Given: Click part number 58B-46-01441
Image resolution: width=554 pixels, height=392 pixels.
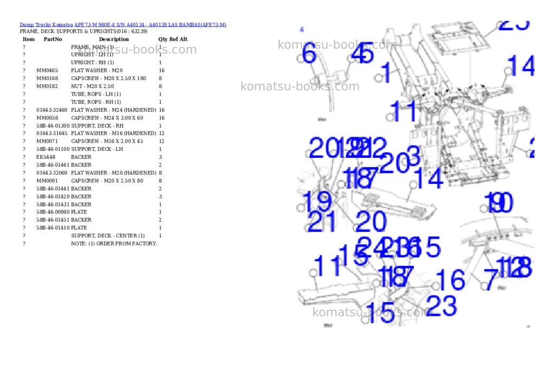Looking at the screenshot, I should 53,189.
